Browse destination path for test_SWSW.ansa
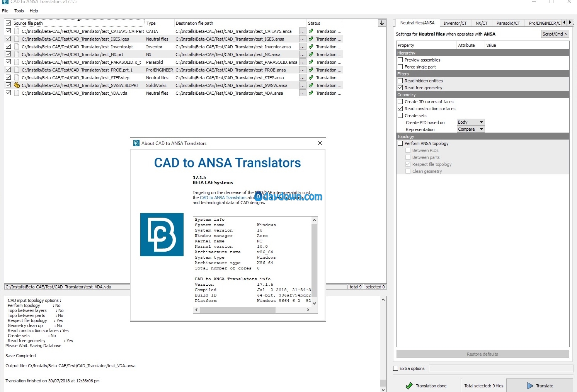This screenshot has height=392, width=577. (x=302, y=85)
